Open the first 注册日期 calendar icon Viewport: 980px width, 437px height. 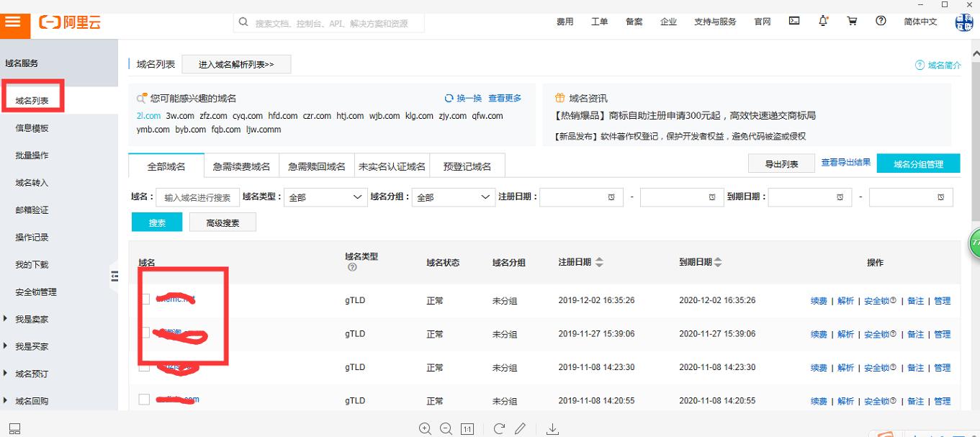[x=611, y=197]
